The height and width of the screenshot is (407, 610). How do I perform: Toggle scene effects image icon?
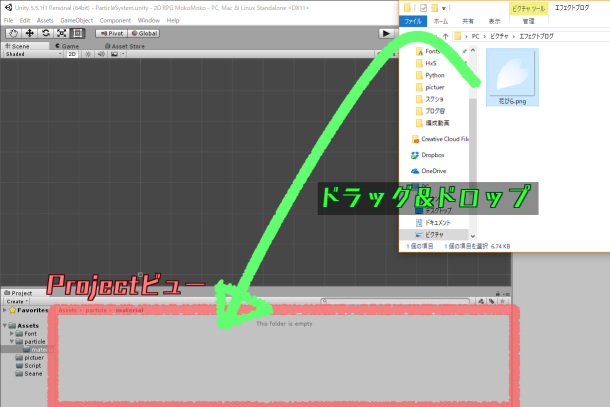click(114, 54)
